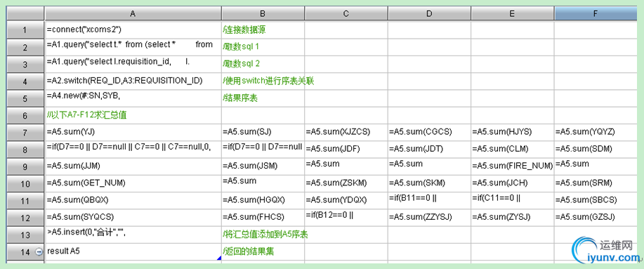Viewport: 644px width, 269px height.
Task: Click cell =A5.sum(XJZCS)
Action: [346, 132]
